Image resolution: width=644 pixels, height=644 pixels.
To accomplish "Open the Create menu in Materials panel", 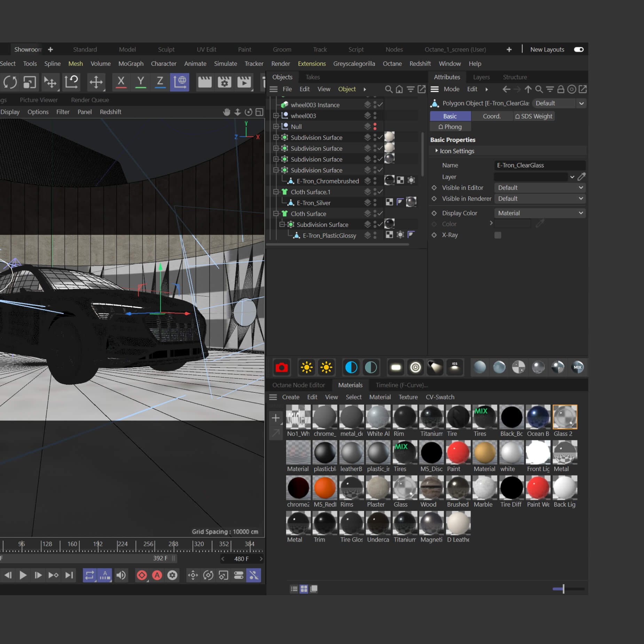I will click(290, 397).
